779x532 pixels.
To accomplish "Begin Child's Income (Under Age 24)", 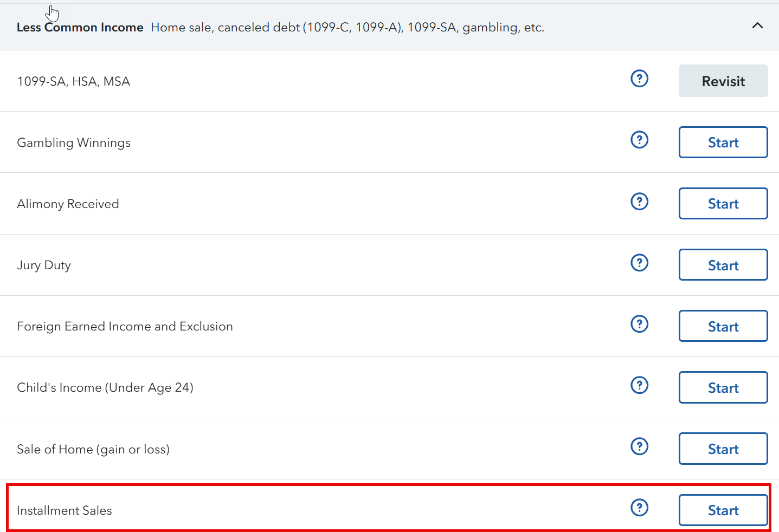I will 723,388.
